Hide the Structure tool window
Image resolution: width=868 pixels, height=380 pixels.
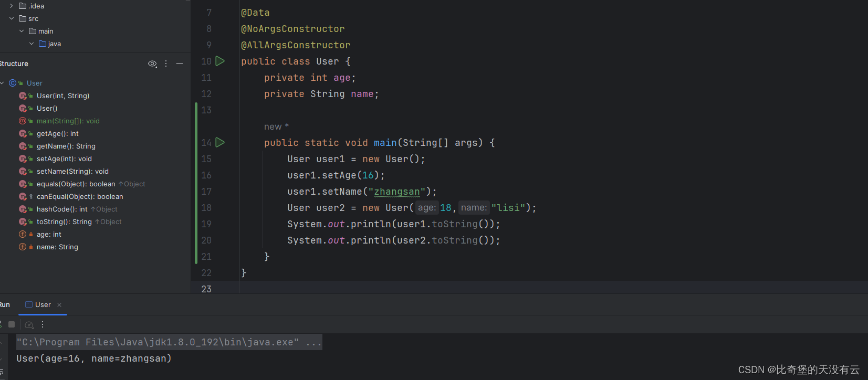(x=180, y=64)
